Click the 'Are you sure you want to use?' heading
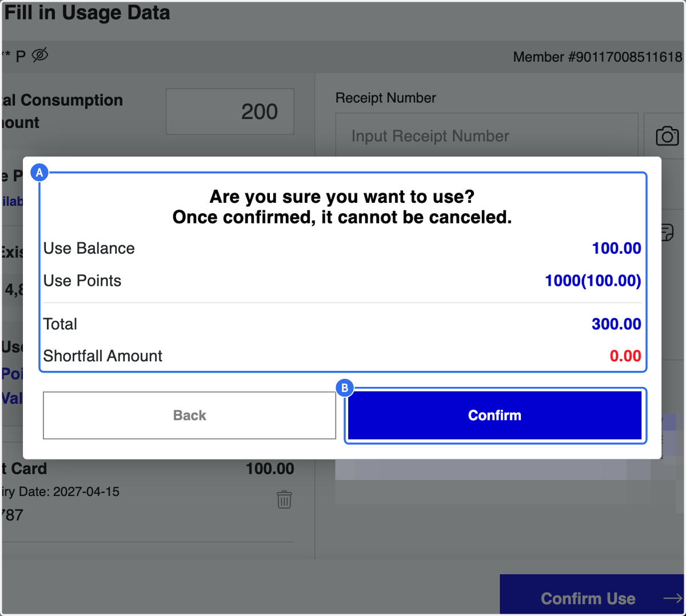 (x=342, y=197)
